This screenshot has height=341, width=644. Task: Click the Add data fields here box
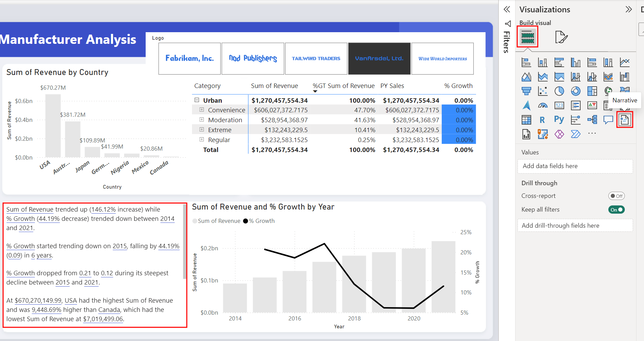point(575,166)
